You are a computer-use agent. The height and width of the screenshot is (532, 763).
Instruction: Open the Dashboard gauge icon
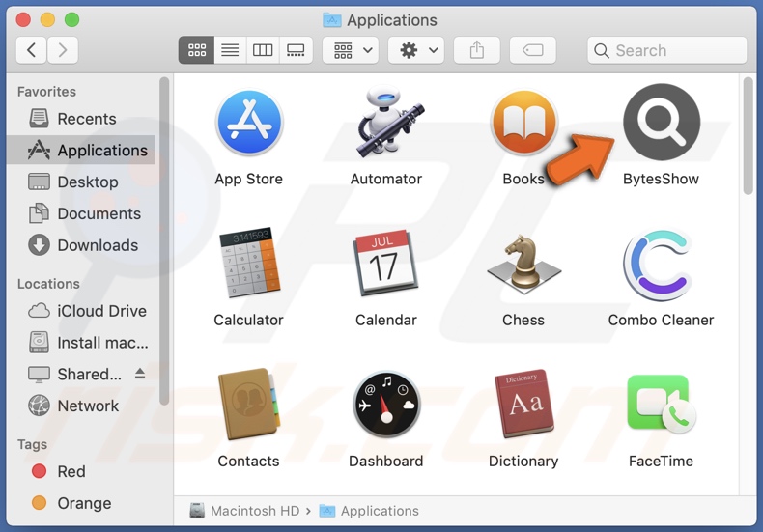[x=387, y=405]
